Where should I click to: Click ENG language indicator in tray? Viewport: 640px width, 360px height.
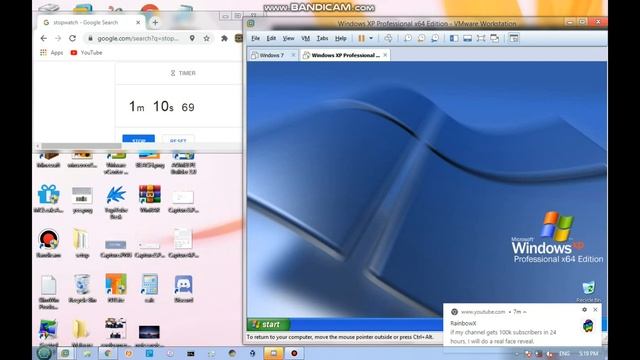coord(564,353)
